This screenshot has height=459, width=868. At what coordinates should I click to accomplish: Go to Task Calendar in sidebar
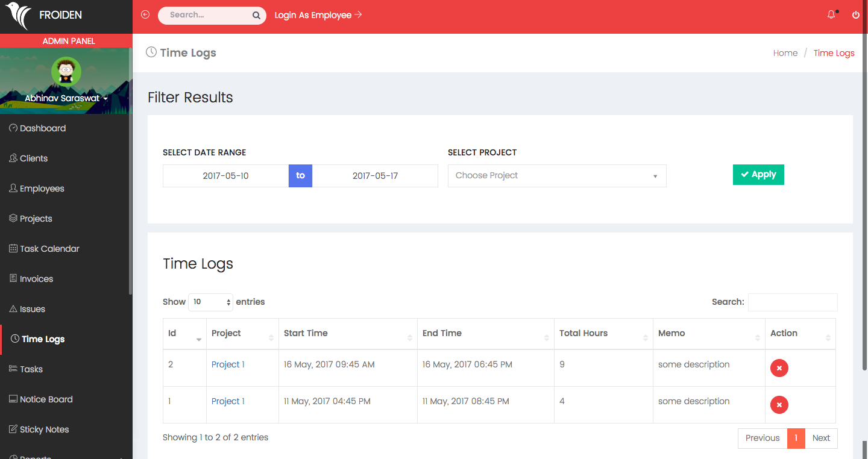(x=49, y=249)
